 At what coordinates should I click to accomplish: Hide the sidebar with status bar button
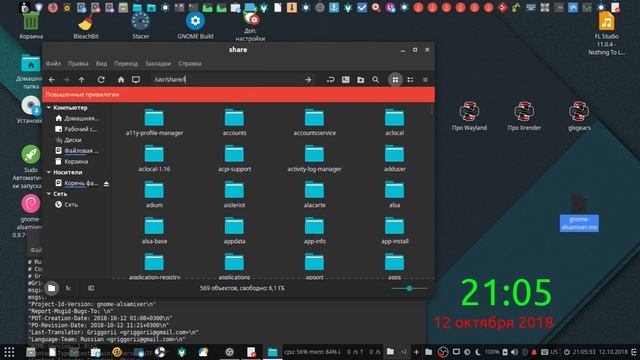[91, 288]
